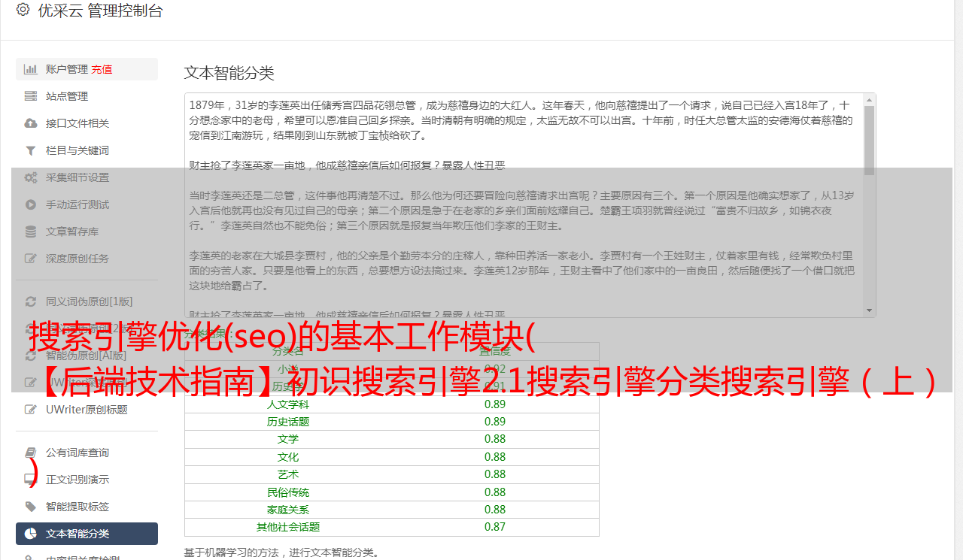The width and height of the screenshot is (963, 560).
Task: Click the 人文学科 category cell
Action: pyautogui.click(x=288, y=404)
